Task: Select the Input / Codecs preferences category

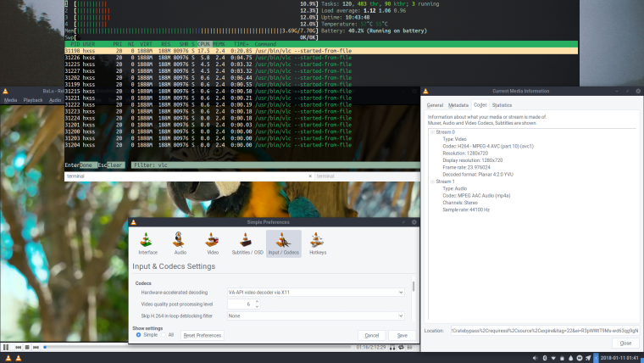Action: [283, 243]
